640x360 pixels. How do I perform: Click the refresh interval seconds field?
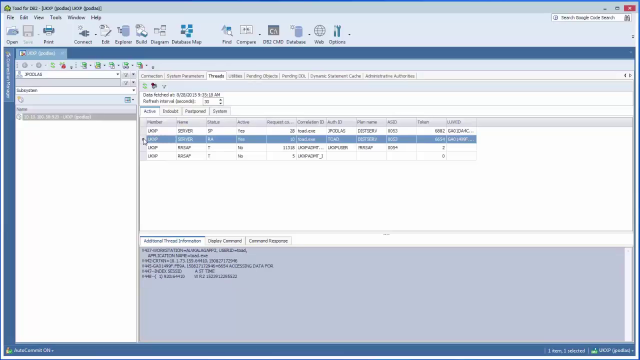(210, 101)
